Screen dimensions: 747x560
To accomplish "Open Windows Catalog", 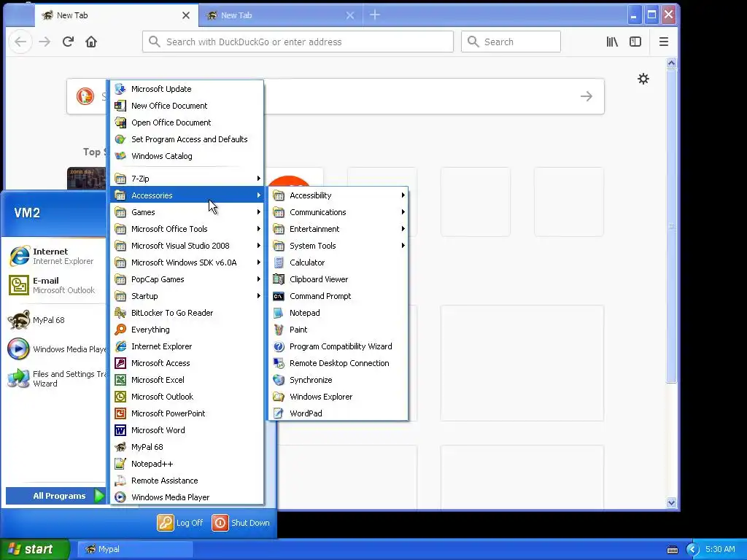I will pos(187,156).
